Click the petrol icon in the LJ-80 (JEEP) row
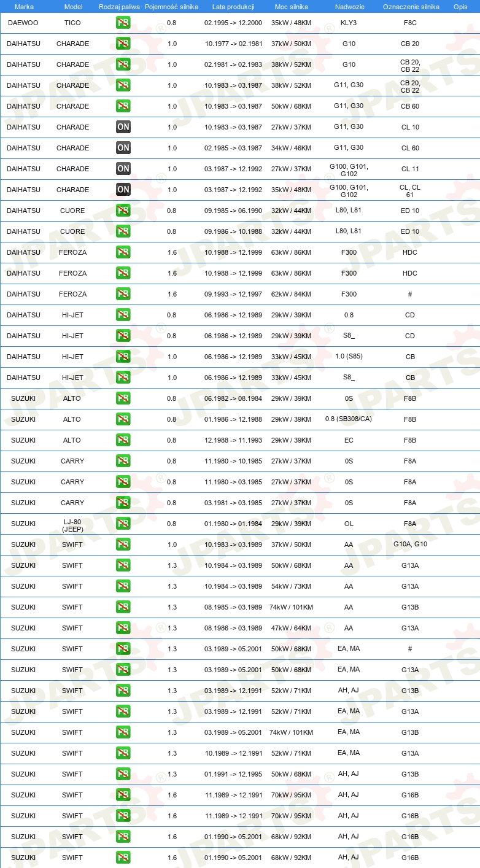Image resolution: width=480 pixels, height=868 pixels. click(x=123, y=524)
